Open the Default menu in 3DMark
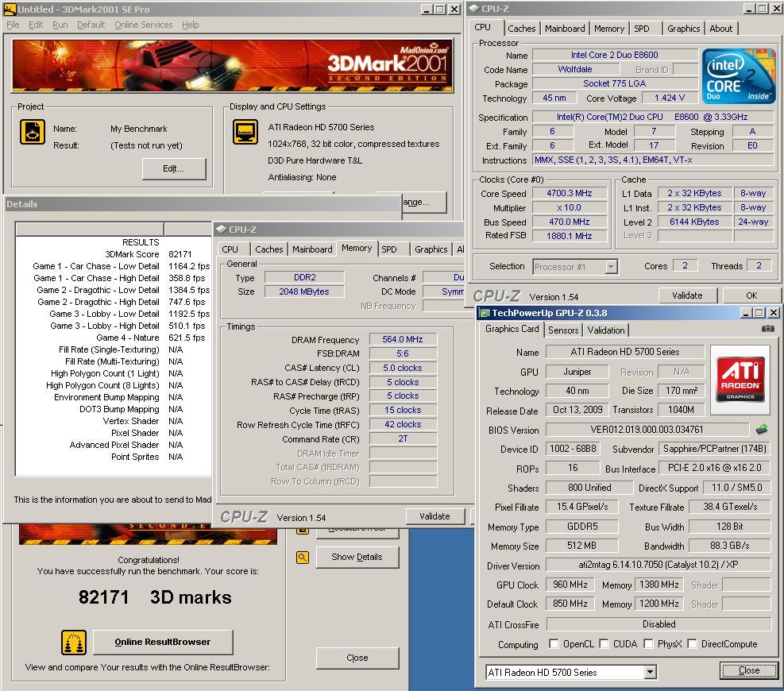Screen dimensions: 784x691 click(91, 25)
